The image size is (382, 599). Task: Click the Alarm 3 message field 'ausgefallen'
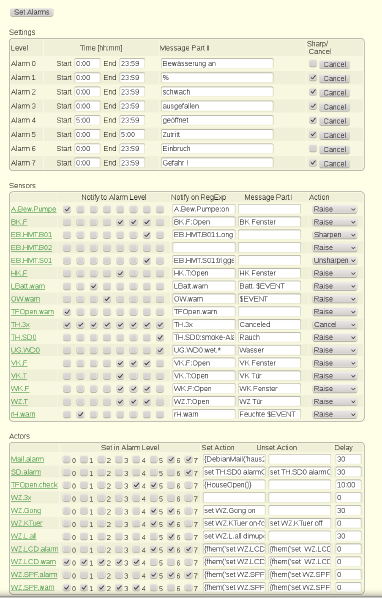click(x=217, y=106)
